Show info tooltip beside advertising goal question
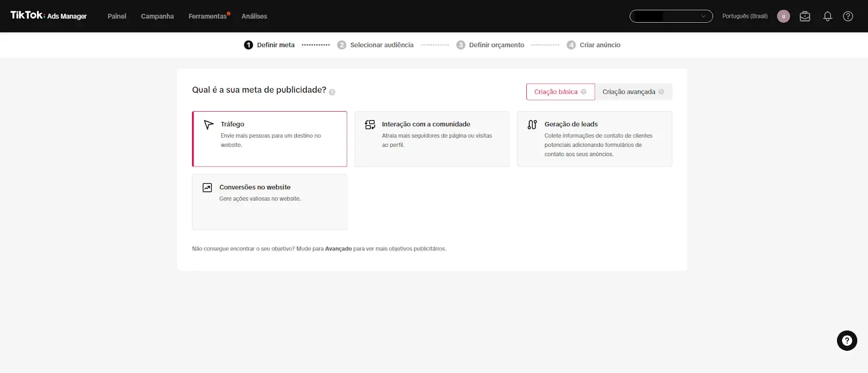This screenshot has width=868, height=373. point(332,92)
